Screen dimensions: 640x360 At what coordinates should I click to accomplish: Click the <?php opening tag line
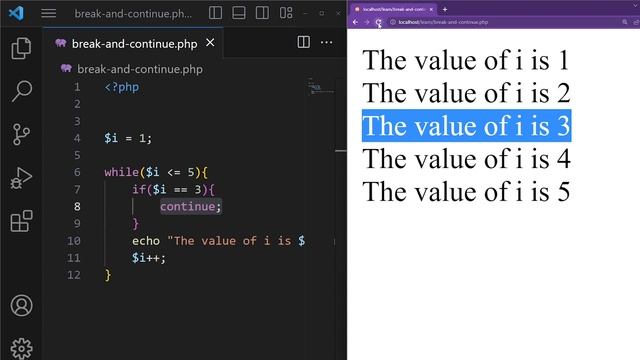point(122,87)
